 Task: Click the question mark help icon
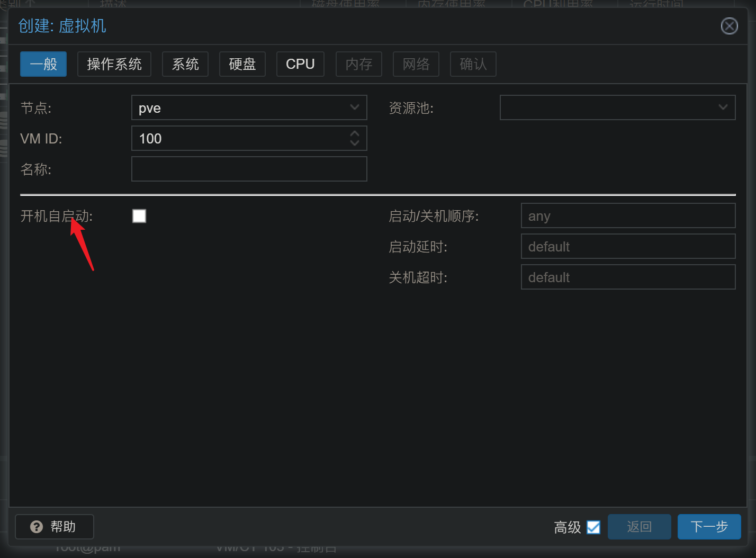tap(37, 527)
